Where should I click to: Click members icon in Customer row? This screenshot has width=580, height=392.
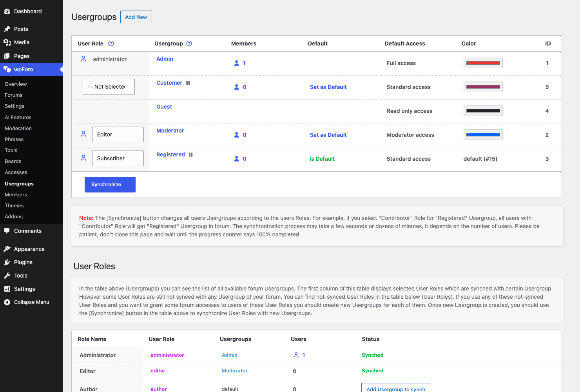[237, 87]
